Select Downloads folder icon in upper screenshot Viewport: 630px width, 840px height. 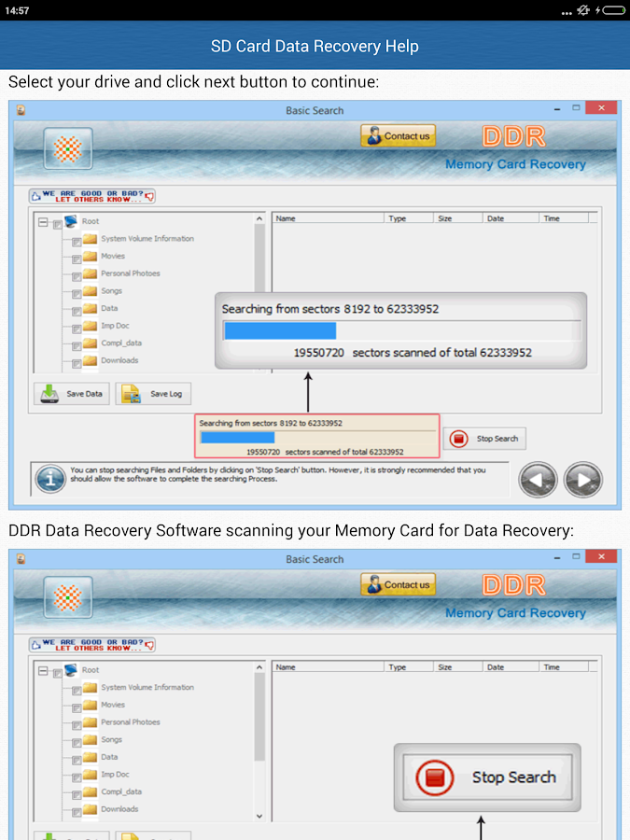(90, 360)
